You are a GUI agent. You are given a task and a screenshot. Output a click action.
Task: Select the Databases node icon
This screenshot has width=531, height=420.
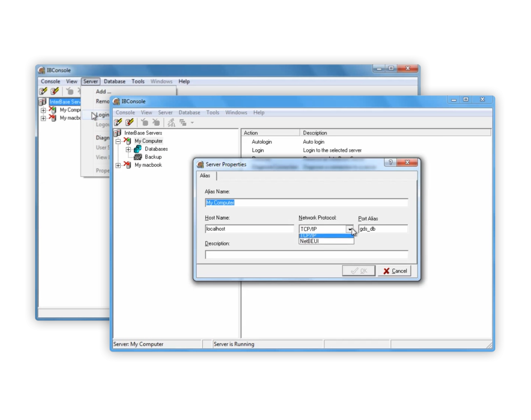[138, 149]
